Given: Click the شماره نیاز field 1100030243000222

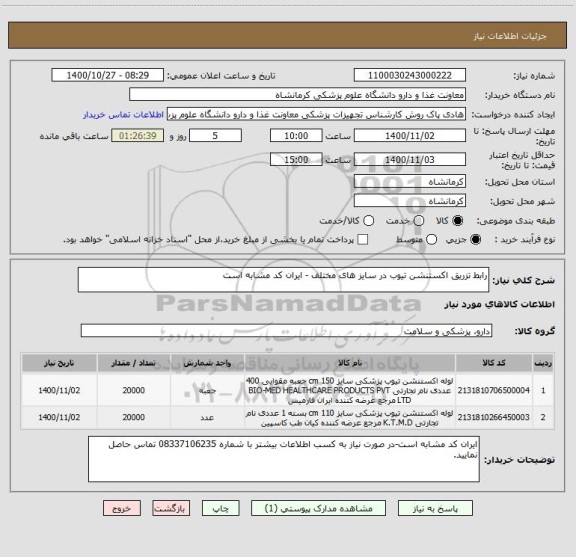Looking at the screenshot, I should pos(410,75).
